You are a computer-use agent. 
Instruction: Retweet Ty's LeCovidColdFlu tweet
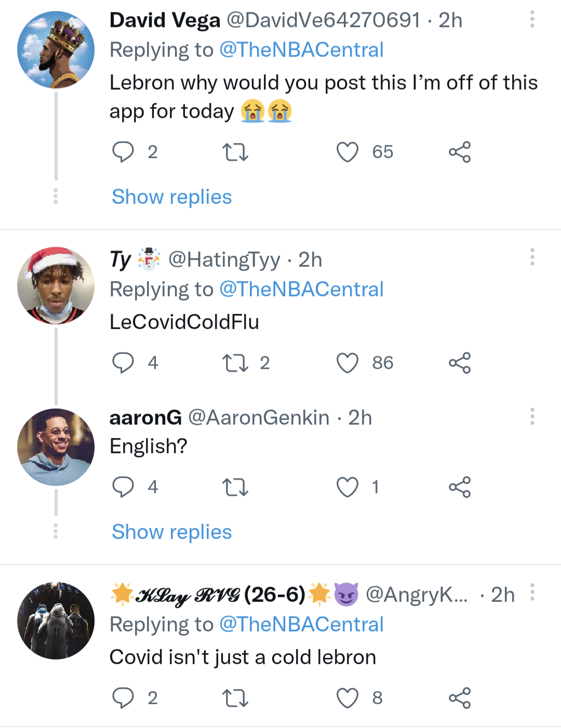click(235, 363)
